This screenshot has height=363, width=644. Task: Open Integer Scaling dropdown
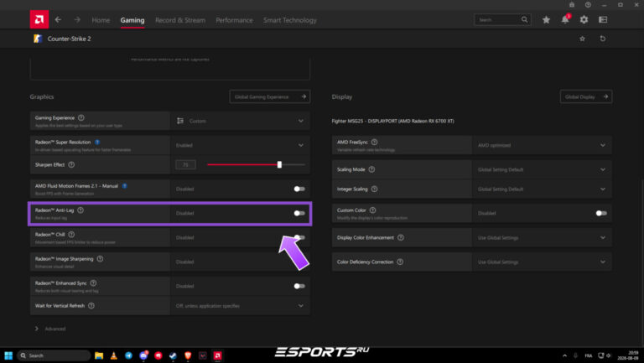click(x=542, y=189)
